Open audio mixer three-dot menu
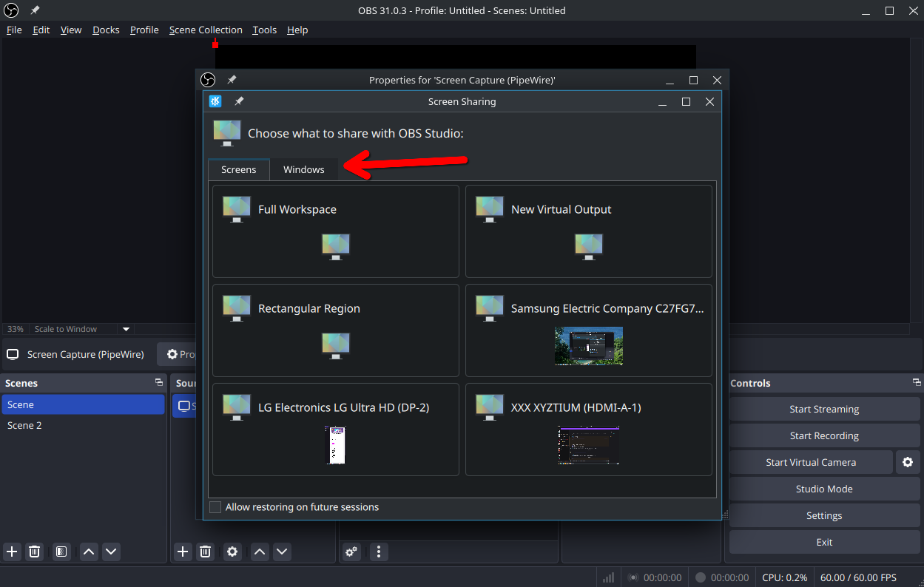Viewport: 924px width, 587px height. pyautogui.click(x=379, y=552)
